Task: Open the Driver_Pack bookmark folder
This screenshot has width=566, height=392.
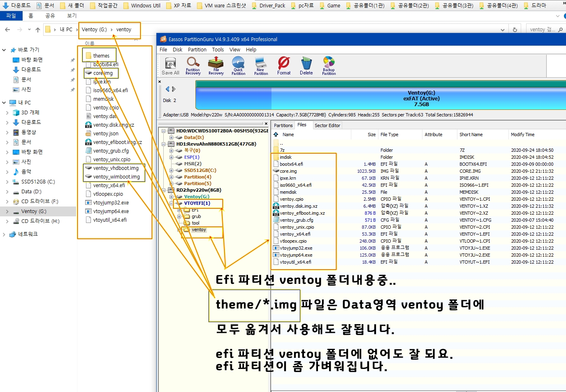Action: point(269,5)
